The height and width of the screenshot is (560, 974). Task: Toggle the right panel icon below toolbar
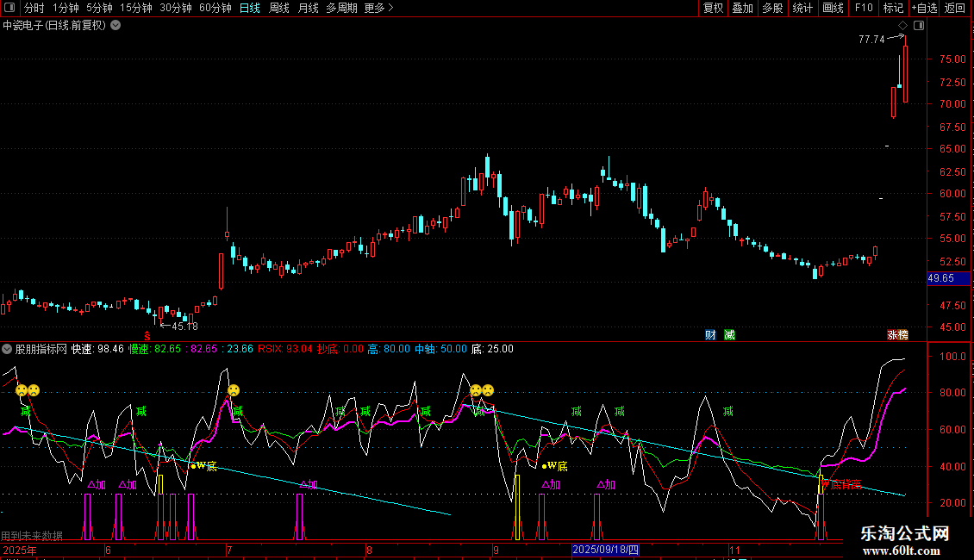pyautogui.click(x=917, y=25)
